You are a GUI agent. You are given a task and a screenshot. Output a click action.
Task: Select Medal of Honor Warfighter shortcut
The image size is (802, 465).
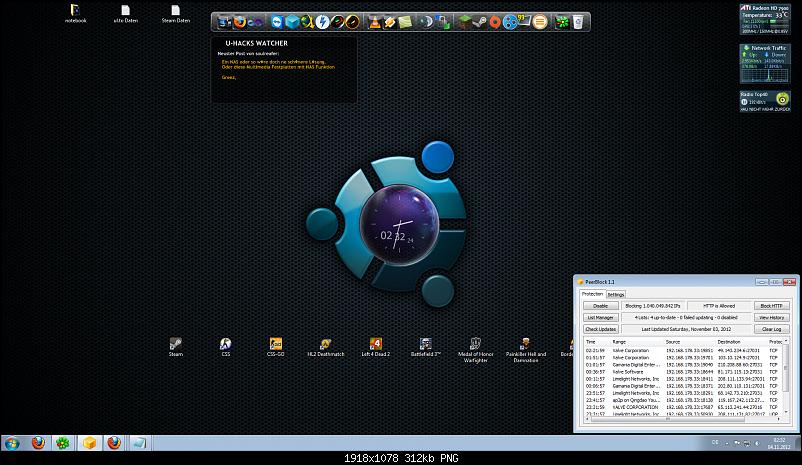(x=475, y=350)
